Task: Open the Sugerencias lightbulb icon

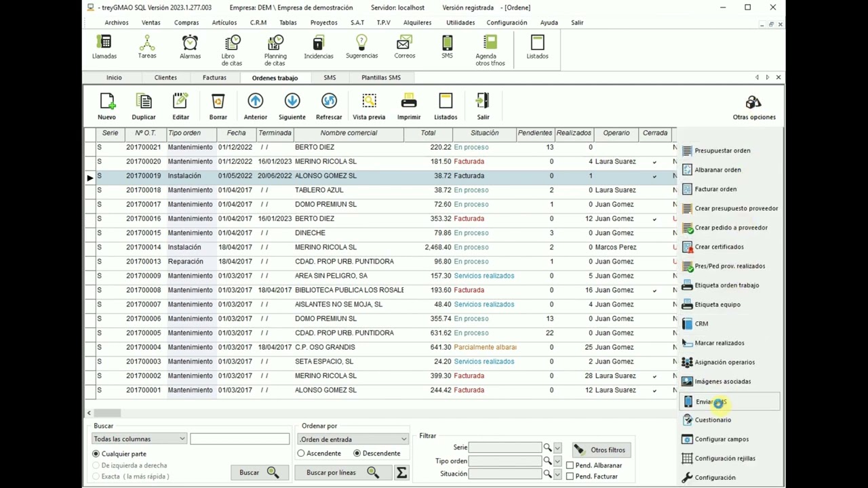Action: click(x=361, y=47)
